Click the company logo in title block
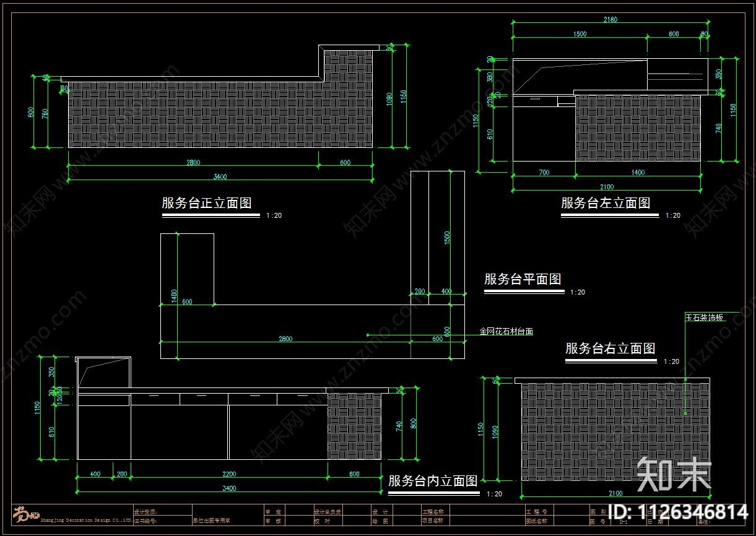The width and height of the screenshot is (756, 536). [x=26, y=514]
